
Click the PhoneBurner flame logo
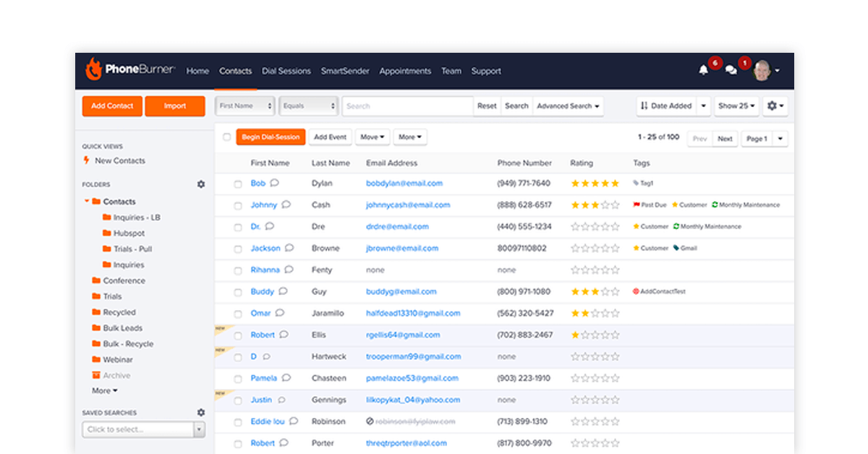(x=93, y=69)
